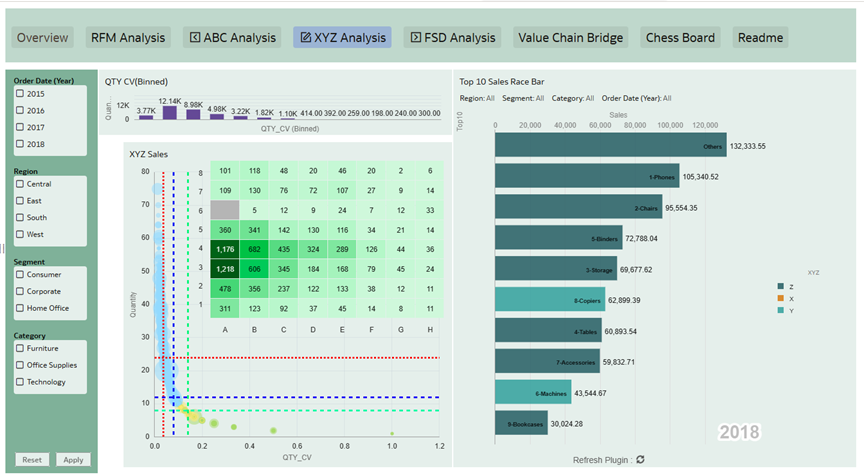Select the 9-Bookcases sales bar
Screen dimensions: 864x475
click(x=521, y=423)
